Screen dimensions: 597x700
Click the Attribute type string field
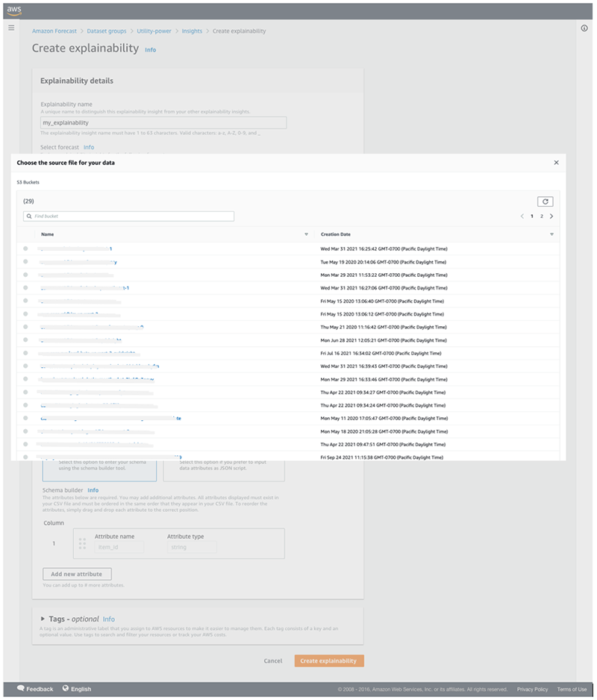(x=192, y=547)
